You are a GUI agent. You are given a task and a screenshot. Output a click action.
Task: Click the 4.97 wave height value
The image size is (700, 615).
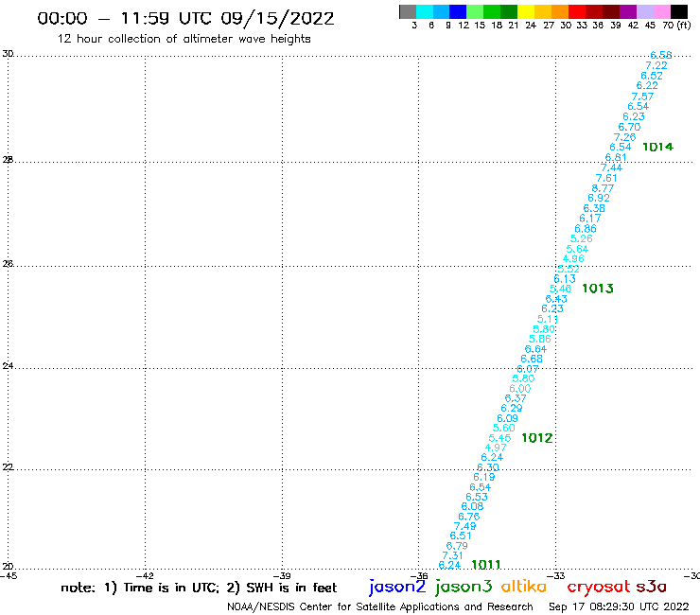point(496,448)
